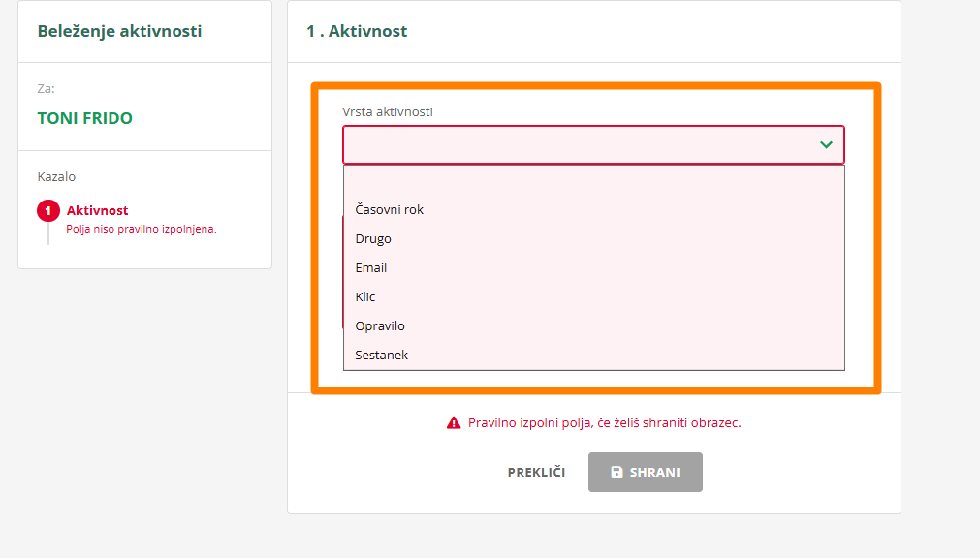The image size is (980, 558).
Task: Click the Beleženje aktivnosti panel heading
Action: click(x=119, y=31)
